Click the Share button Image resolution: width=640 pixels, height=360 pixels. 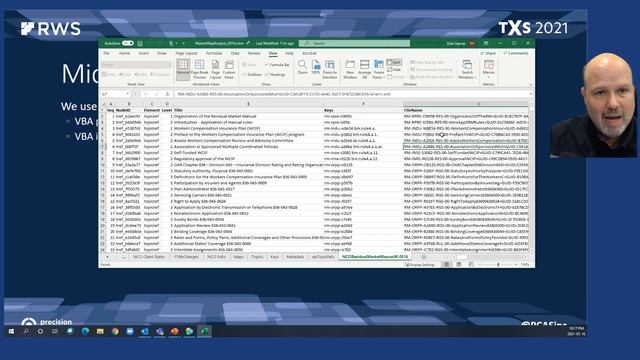pyautogui.click(x=488, y=53)
